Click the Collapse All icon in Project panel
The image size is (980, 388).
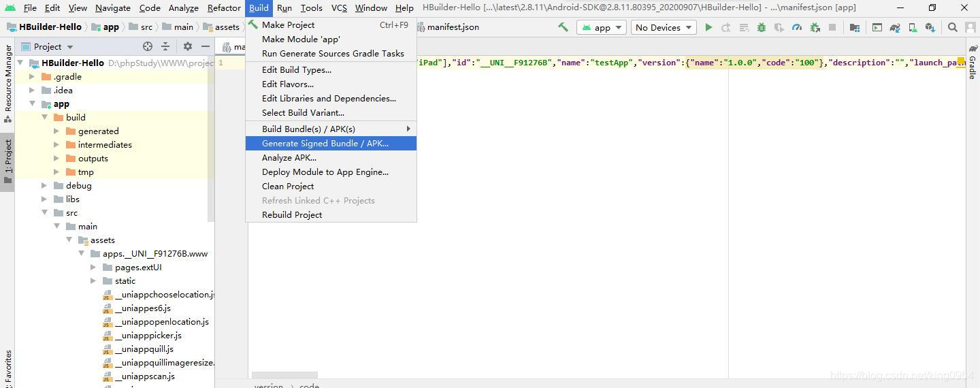pos(165,46)
